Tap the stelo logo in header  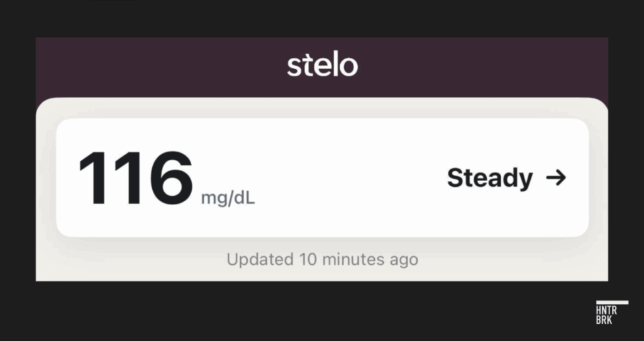point(323,65)
